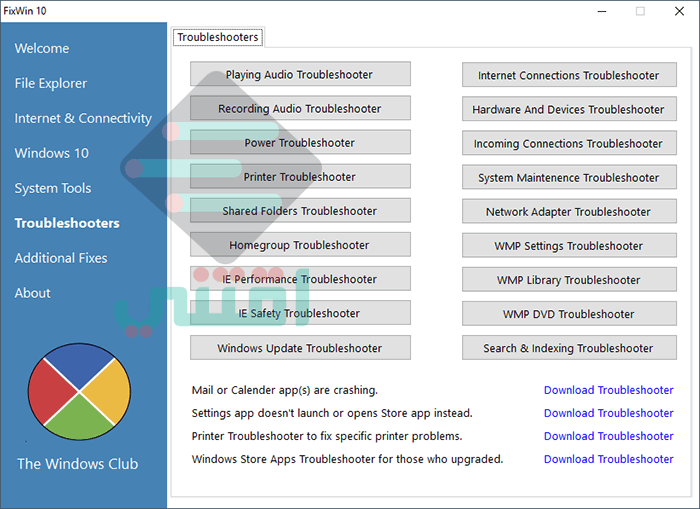700x509 pixels.
Task: Download the specific printer problems troubleshooter
Action: pos(608,436)
